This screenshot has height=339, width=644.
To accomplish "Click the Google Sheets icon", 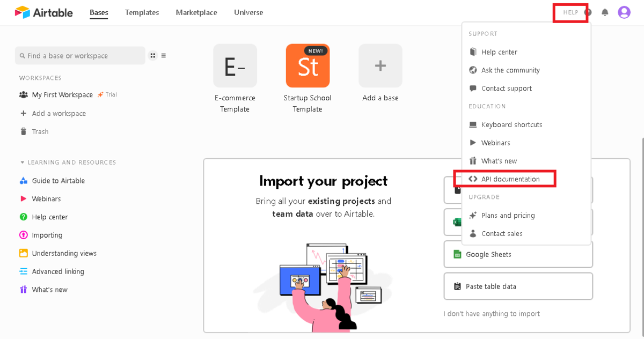I will (x=457, y=254).
